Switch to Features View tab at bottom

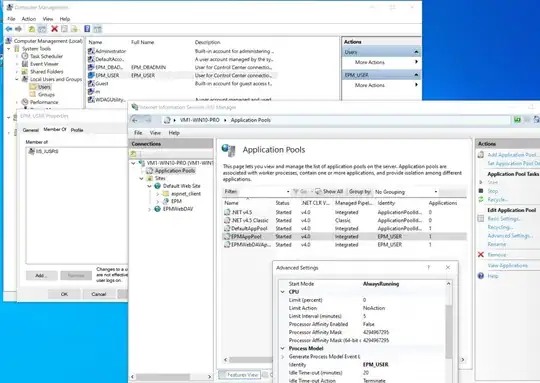click(239, 375)
